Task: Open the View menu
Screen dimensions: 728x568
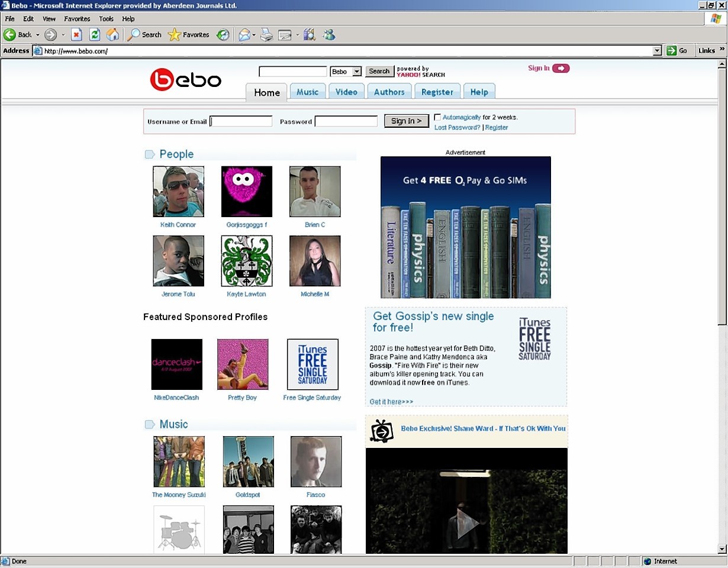Action: (x=49, y=19)
